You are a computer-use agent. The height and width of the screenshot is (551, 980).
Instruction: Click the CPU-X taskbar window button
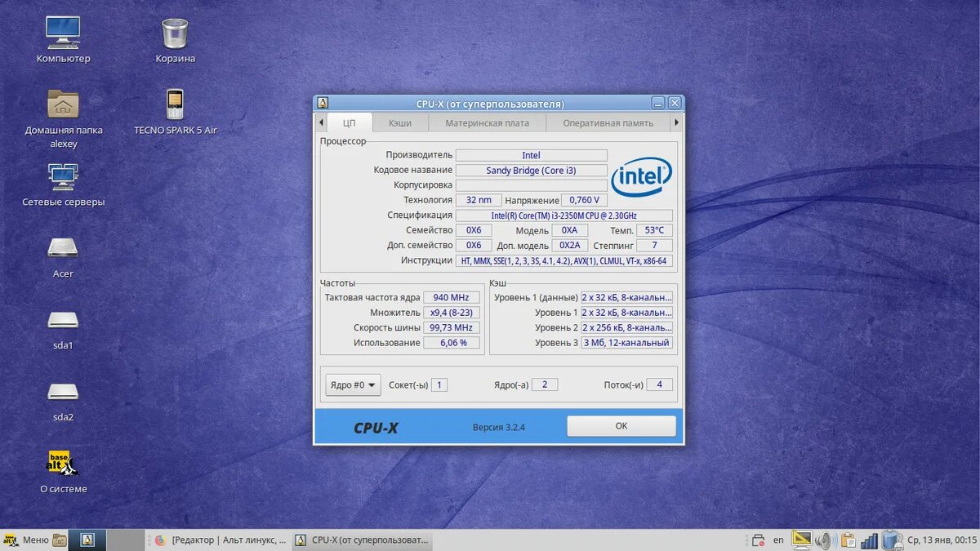(362, 540)
